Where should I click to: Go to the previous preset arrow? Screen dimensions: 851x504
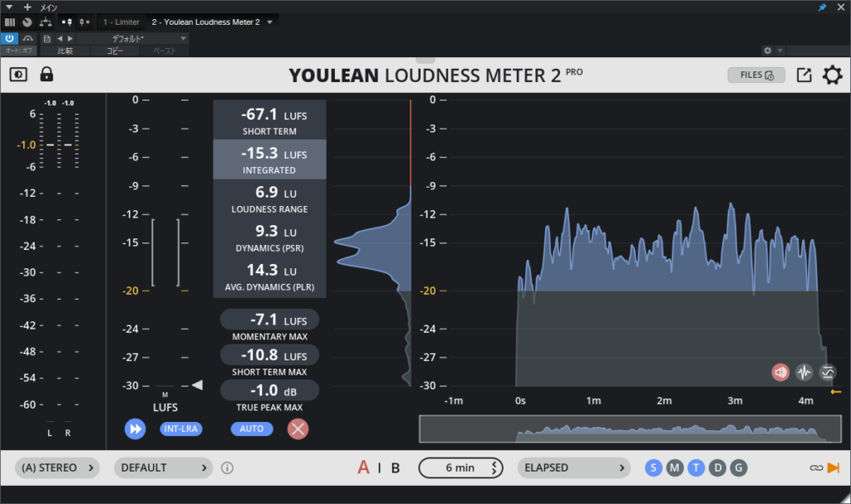point(60,38)
